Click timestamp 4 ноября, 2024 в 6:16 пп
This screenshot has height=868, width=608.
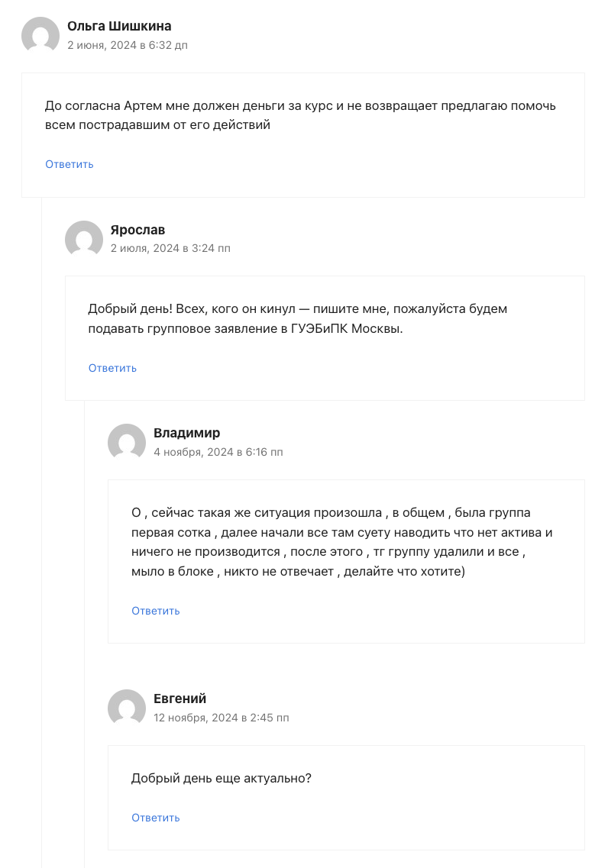pos(218,452)
